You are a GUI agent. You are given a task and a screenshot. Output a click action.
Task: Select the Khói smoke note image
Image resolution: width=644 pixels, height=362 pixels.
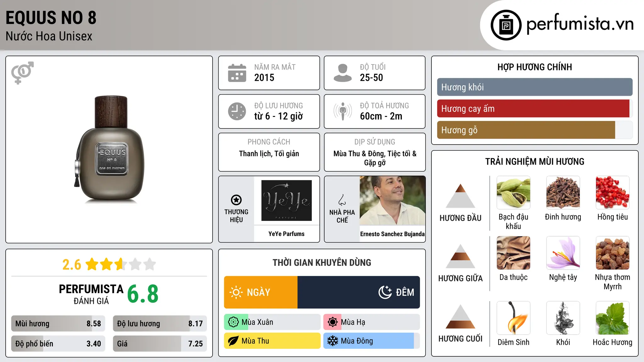pyautogui.click(x=563, y=318)
